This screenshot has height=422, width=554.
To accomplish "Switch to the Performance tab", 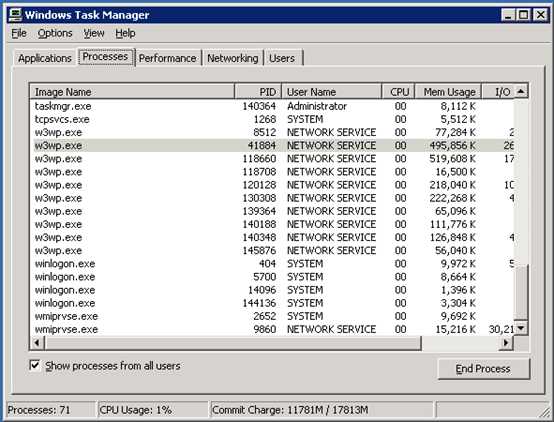I will pyautogui.click(x=167, y=58).
